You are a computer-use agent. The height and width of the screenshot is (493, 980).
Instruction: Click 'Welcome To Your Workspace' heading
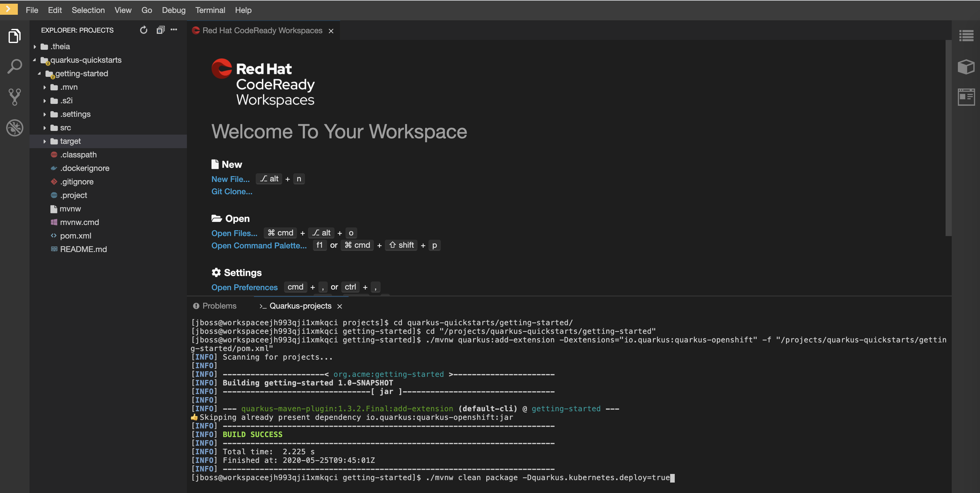coord(339,132)
